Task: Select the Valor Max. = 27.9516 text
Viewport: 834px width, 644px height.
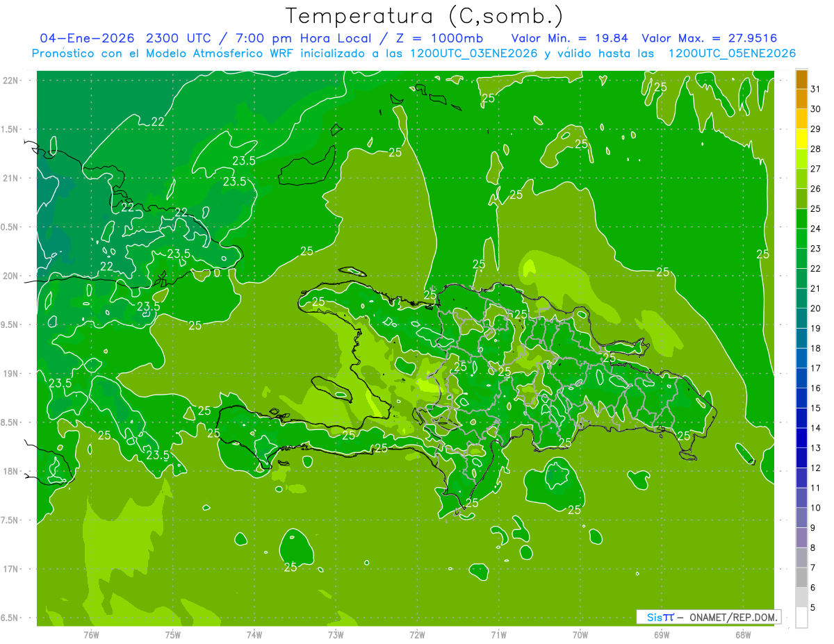Action: pos(710,38)
